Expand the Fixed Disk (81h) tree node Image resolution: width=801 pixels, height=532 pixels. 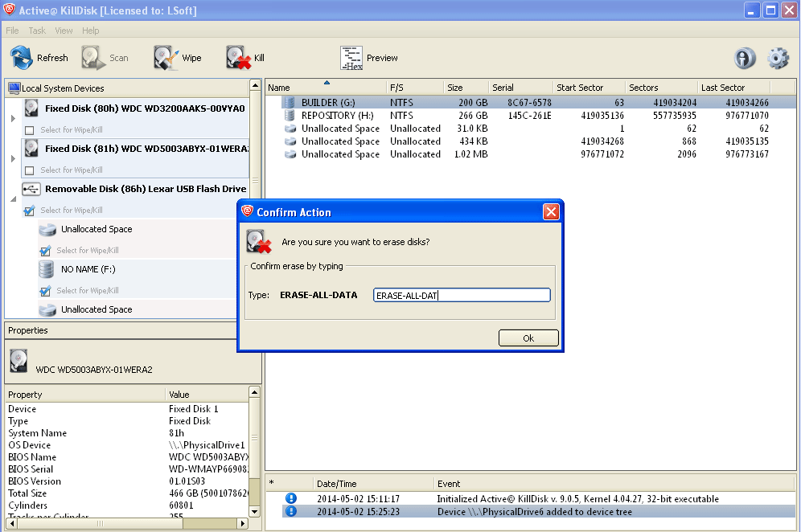click(x=12, y=159)
